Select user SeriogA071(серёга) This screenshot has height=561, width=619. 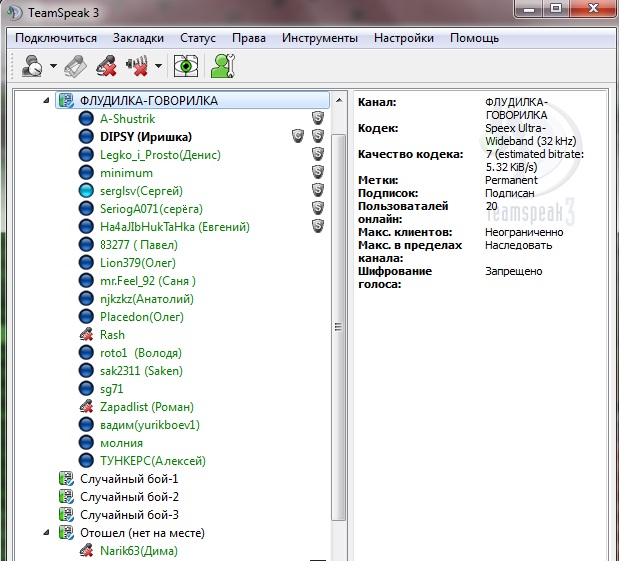pyautogui.click(x=151, y=208)
